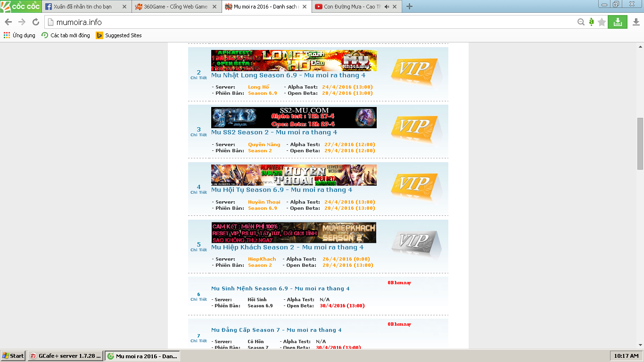The width and height of the screenshot is (644, 362).
Task: Open the downloads arrow at toolbar's far right
Action: pos(636,22)
